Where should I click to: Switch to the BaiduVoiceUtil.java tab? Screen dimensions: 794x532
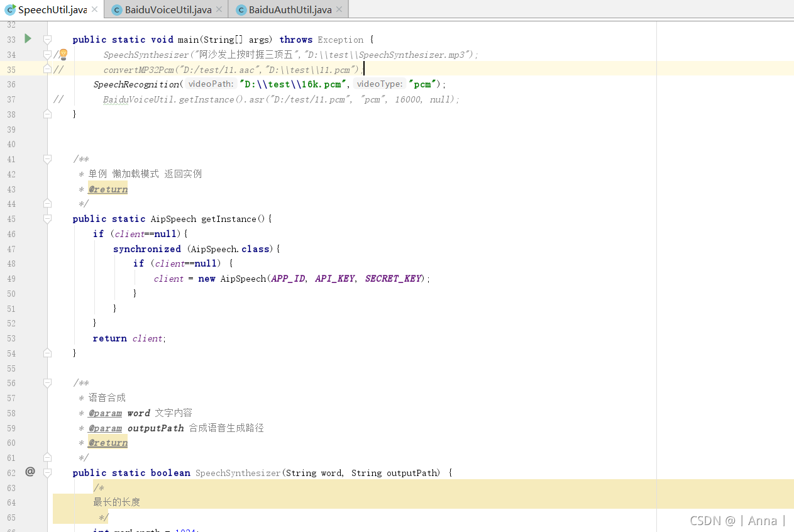pyautogui.click(x=167, y=9)
